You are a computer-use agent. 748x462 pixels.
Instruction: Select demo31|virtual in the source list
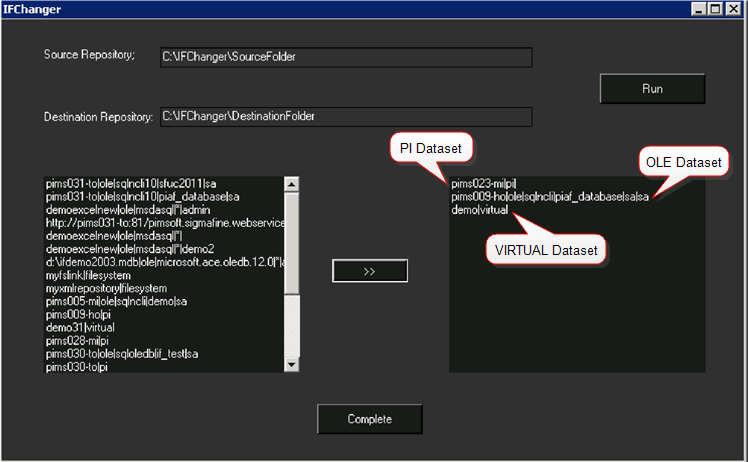click(x=80, y=327)
